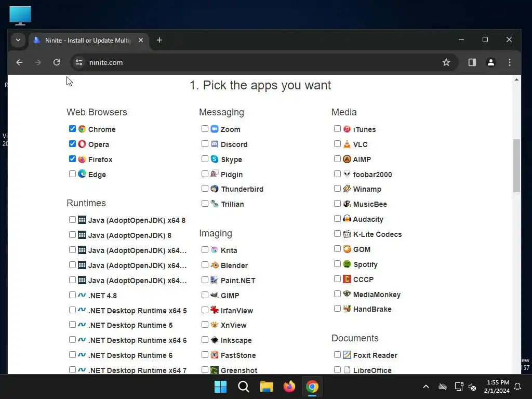The image size is (532, 399).
Task: Uncheck the Firefox checkbox
Action: click(72, 158)
